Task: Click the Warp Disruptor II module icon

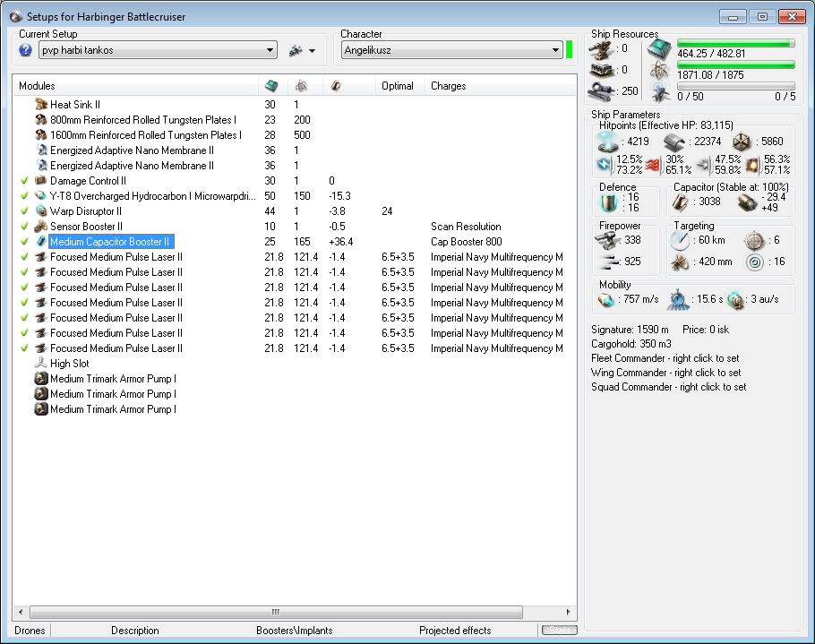Action: 41,211
